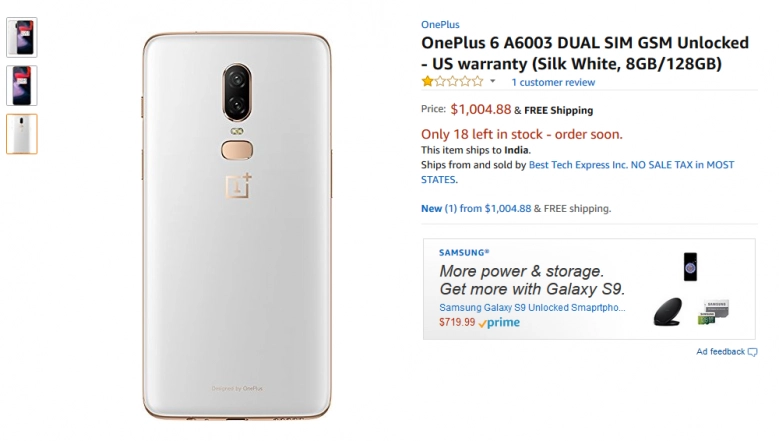Select the second phone thumbnail image
This screenshot has width=779, height=441.
click(22, 85)
